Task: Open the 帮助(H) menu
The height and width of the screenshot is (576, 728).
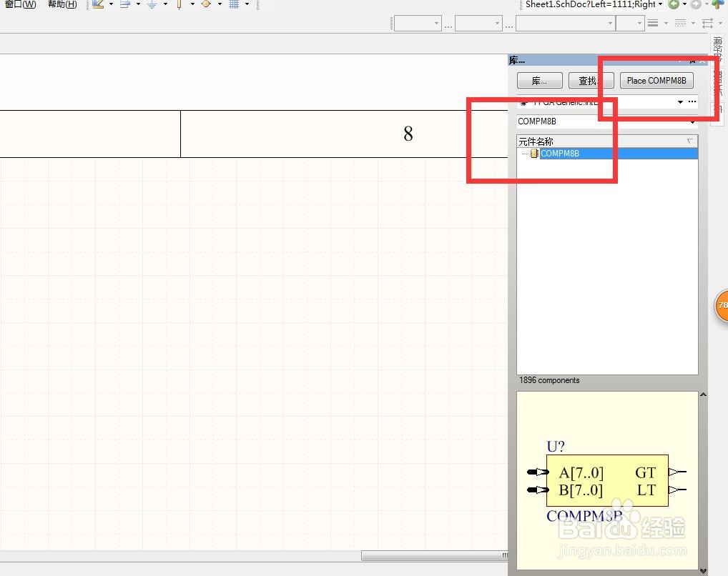Action: click(62, 4)
